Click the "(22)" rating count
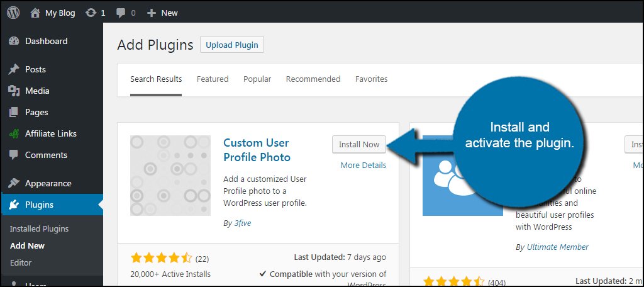644x287 pixels. pyautogui.click(x=202, y=259)
